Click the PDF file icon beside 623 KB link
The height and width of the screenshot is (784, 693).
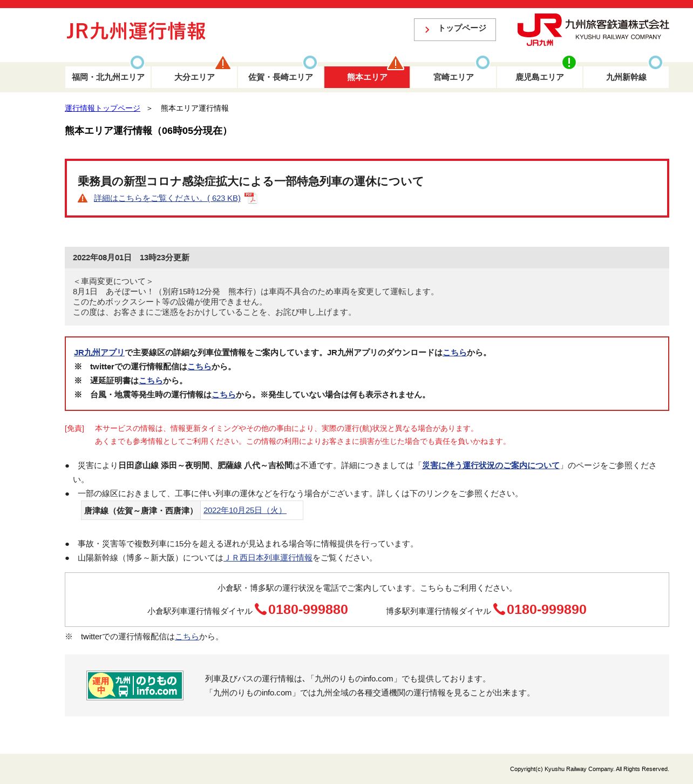point(250,198)
